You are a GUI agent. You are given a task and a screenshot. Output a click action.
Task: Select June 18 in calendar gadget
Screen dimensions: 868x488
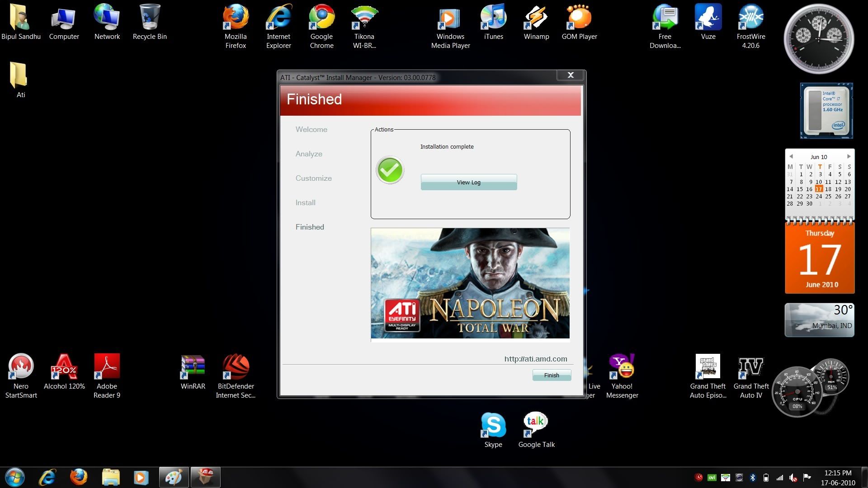coord(828,189)
